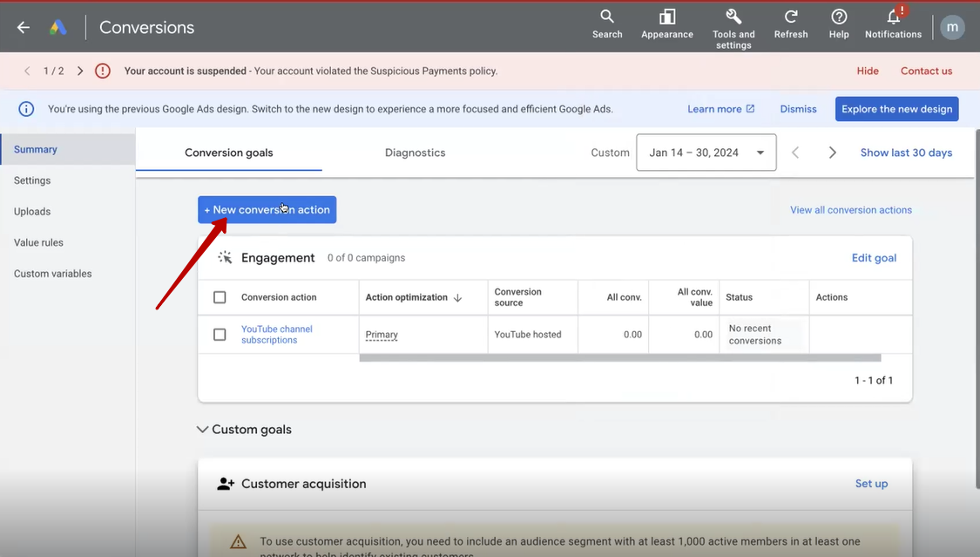Viewport: 980px width, 557px height.
Task: Click the customer acquisition warning triangle
Action: [238, 541]
